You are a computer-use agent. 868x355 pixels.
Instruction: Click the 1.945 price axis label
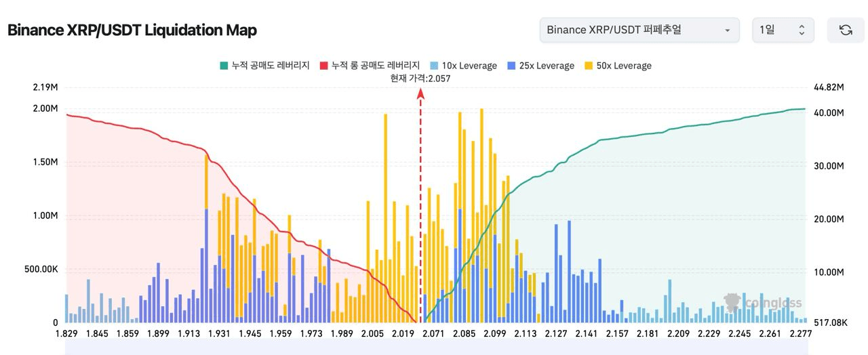pyautogui.click(x=250, y=333)
